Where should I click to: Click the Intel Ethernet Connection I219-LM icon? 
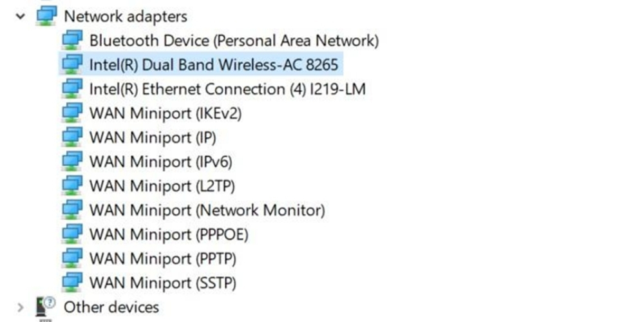(x=72, y=89)
